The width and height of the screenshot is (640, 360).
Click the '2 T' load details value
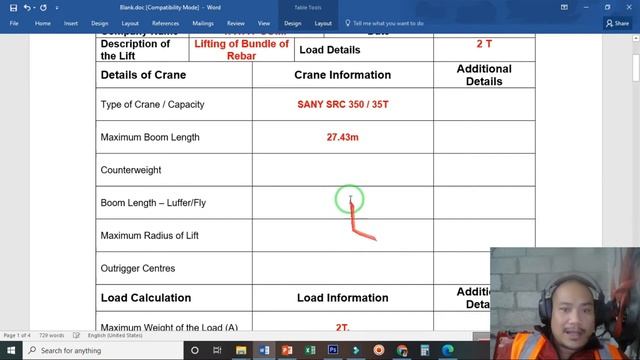(x=484, y=44)
